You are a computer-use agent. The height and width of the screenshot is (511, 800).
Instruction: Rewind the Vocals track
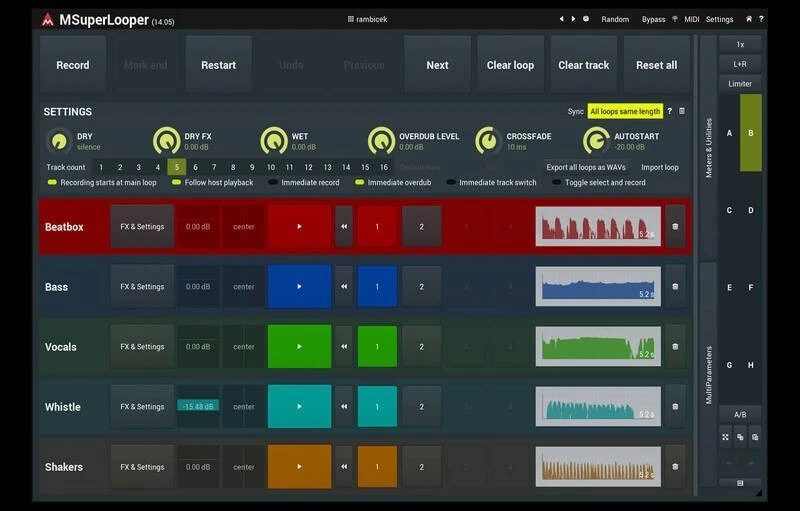[344, 347]
